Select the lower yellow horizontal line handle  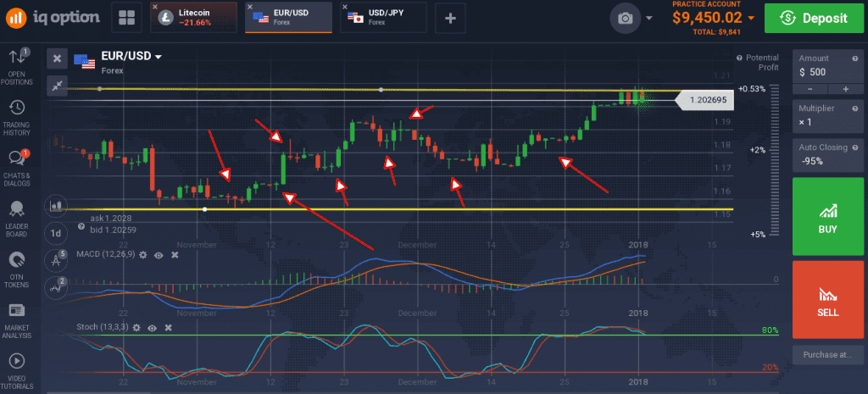pyautogui.click(x=205, y=209)
